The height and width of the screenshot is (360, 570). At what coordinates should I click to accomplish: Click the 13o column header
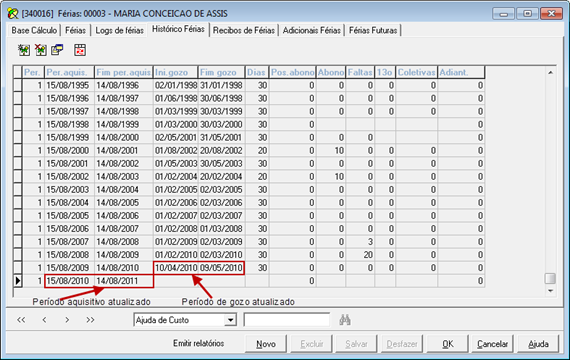click(x=385, y=72)
